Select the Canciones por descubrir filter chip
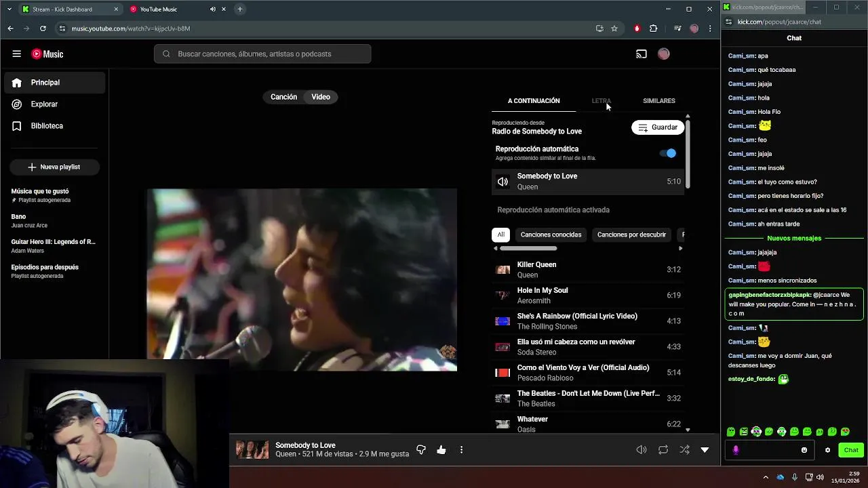The height and width of the screenshot is (488, 868). 631,235
